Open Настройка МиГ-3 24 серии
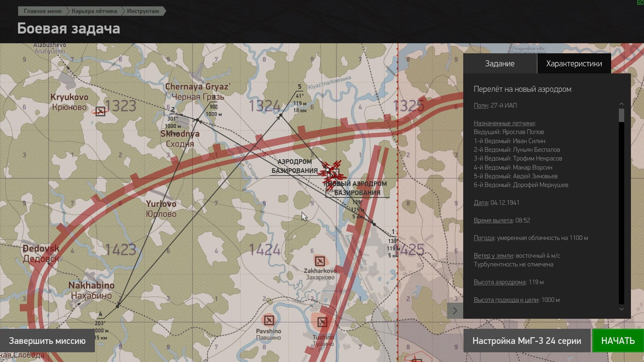 (527, 341)
